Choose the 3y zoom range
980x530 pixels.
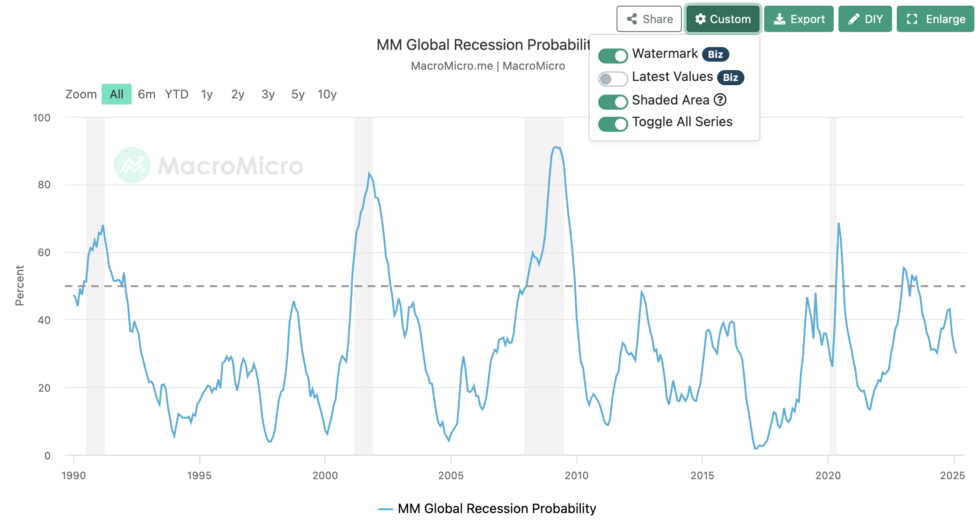tap(268, 94)
